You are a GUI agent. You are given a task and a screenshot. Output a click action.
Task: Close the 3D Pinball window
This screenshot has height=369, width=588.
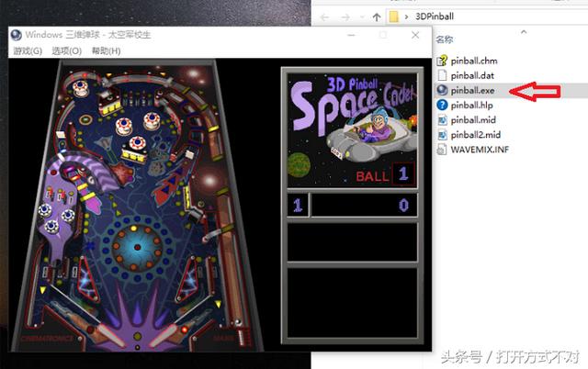[415, 35]
